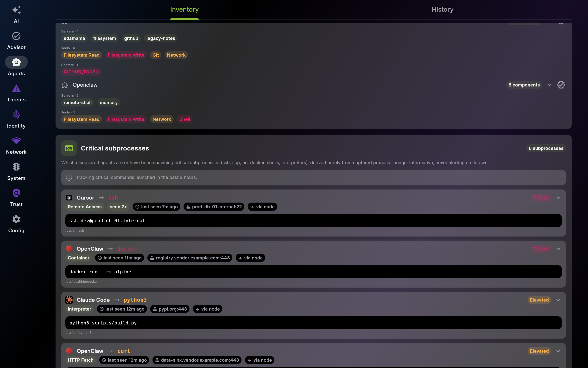The image size is (588, 368).
Task: Click the Git tool chip
Action: 156,55
